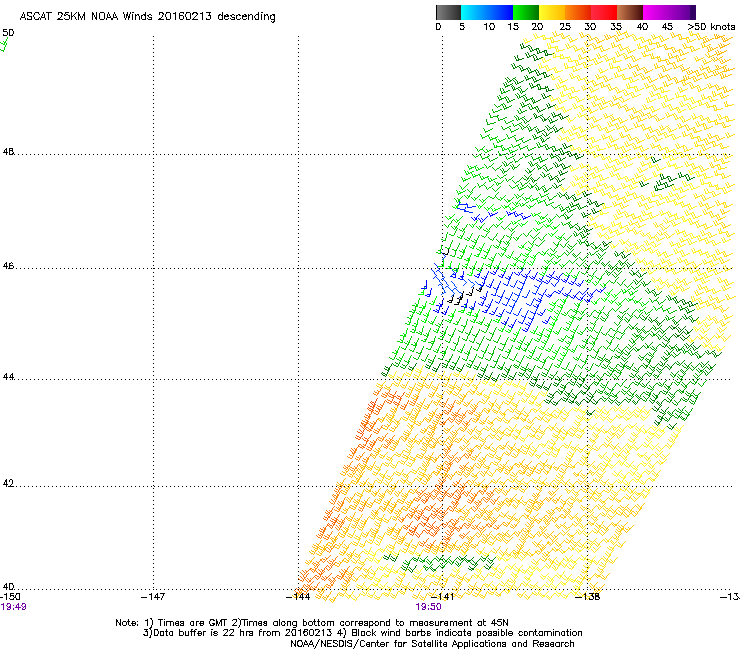Click the title 'ASCAT 25KM NOAA Winds 20160213 descending'
This screenshot has height=650, width=740.
(x=147, y=16)
